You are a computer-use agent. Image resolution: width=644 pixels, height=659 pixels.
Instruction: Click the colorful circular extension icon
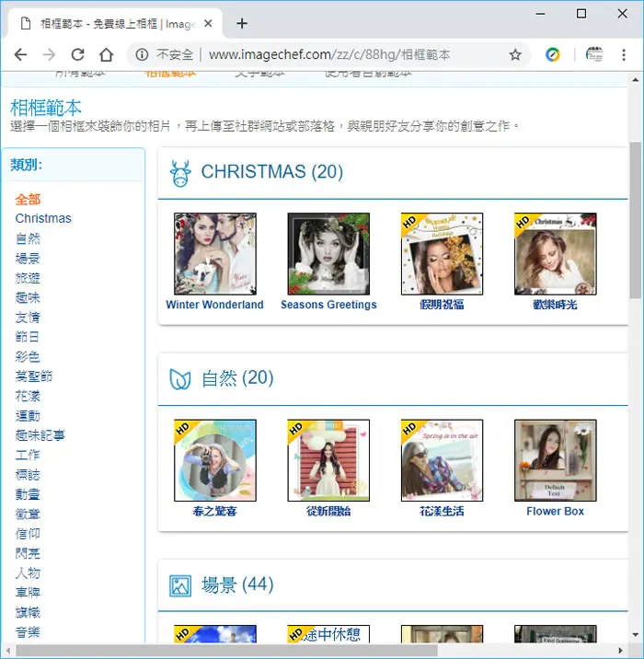pyautogui.click(x=552, y=54)
